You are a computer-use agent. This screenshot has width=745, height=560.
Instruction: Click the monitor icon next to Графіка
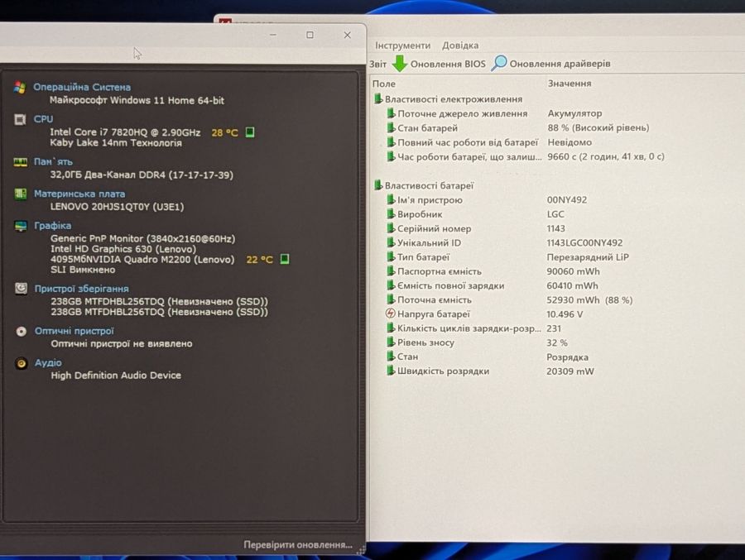21,226
